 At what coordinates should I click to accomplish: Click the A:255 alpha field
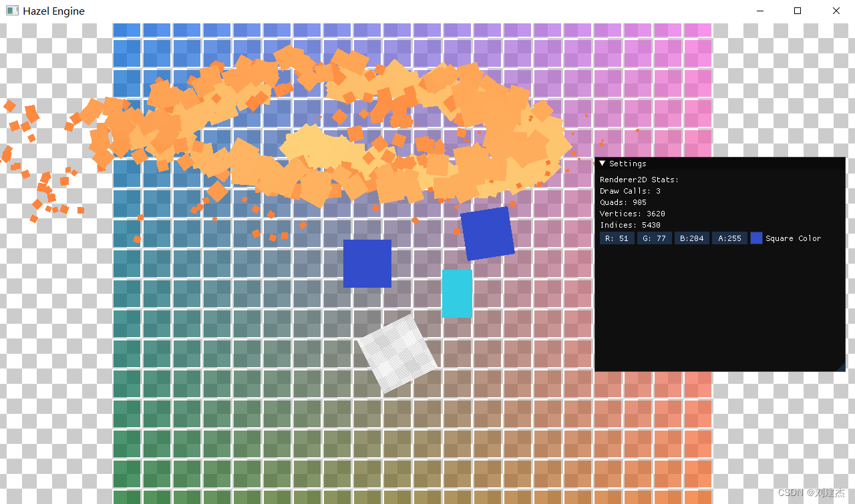[729, 238]
